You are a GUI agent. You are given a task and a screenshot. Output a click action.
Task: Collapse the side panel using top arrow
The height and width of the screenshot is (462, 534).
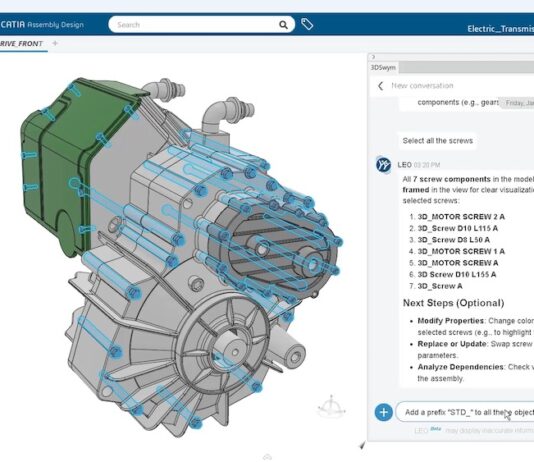(373, 57)
